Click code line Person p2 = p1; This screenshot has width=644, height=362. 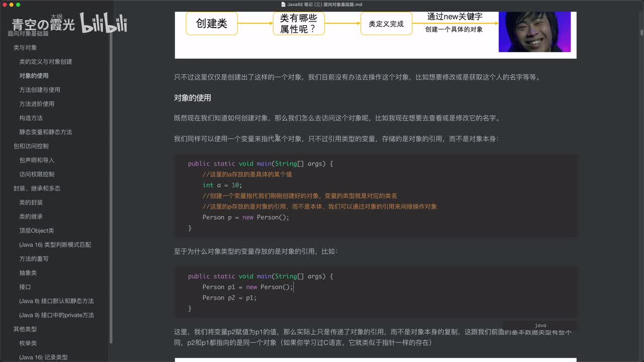coord(229,298)
